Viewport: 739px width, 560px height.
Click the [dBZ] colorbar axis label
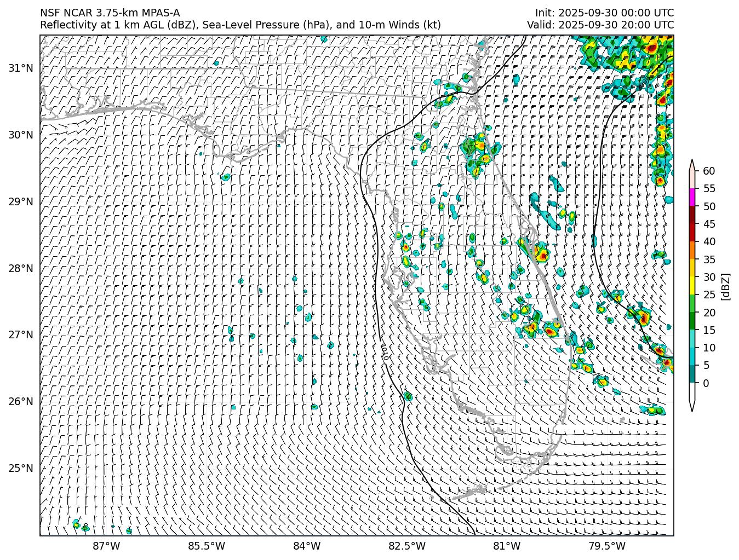725,286
